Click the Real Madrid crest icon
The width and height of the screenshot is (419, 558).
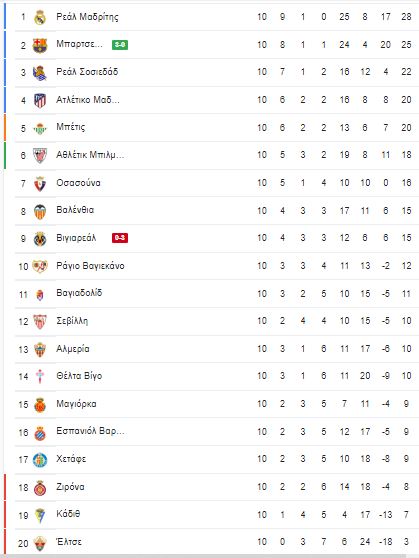[40, 17]
